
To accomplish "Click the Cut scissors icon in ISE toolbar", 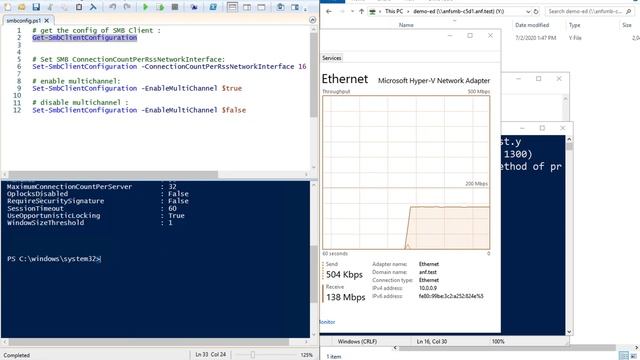I will tap(51, 7).
